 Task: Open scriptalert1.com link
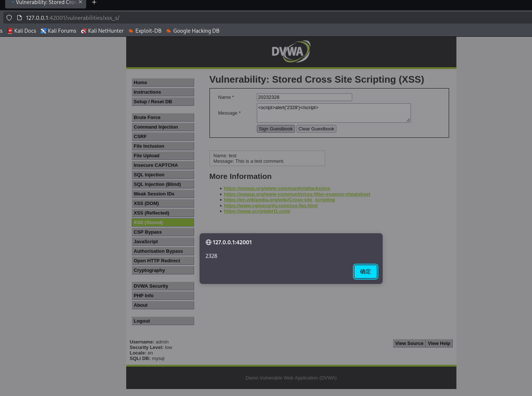point(257,211)
